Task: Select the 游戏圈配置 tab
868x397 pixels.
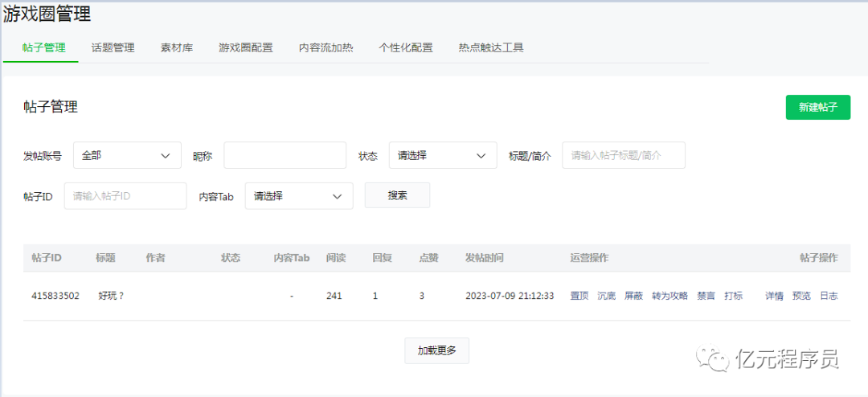Action: (246, 47)
